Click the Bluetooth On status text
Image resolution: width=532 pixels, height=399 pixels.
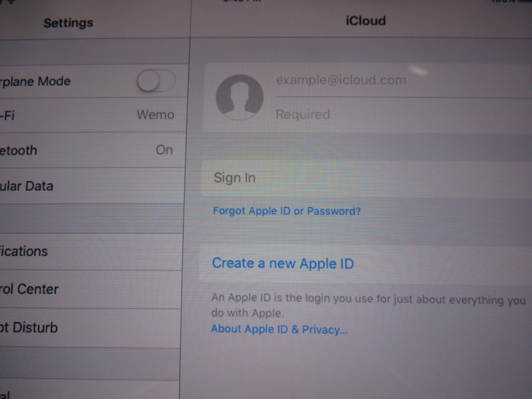point(164,150)
